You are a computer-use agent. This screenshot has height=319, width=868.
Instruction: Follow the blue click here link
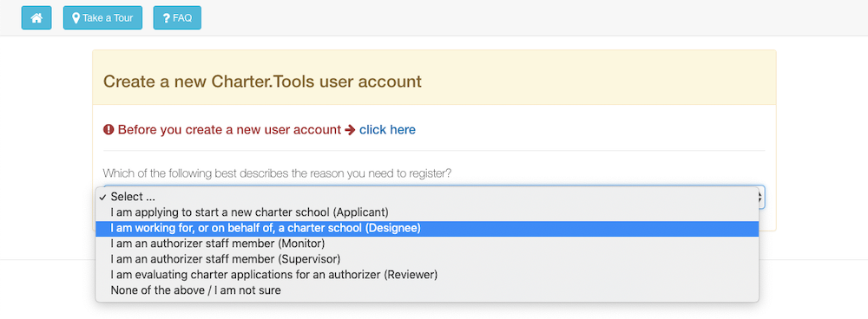[387, 130]
